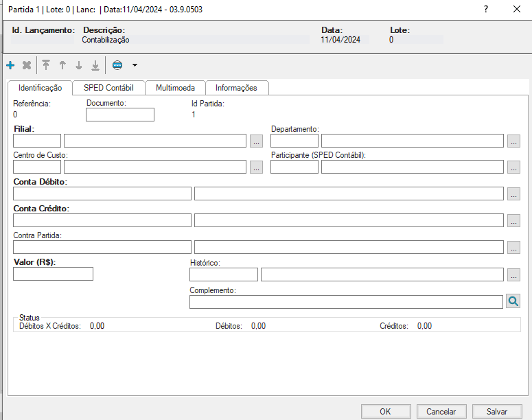Screen dimensions: 532x420
Task: Click the Cancelar button
Action: (x=441, y=411)
